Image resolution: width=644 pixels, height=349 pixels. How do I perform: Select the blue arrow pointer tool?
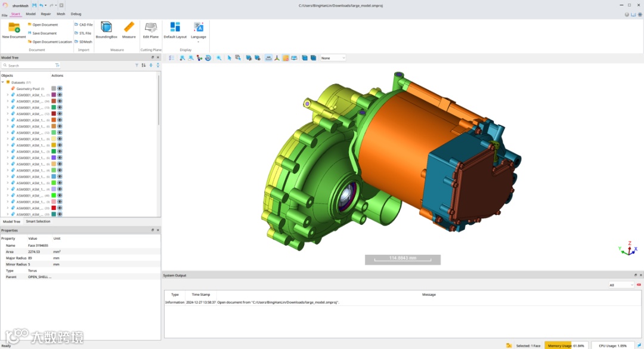[x=229, y=58]
